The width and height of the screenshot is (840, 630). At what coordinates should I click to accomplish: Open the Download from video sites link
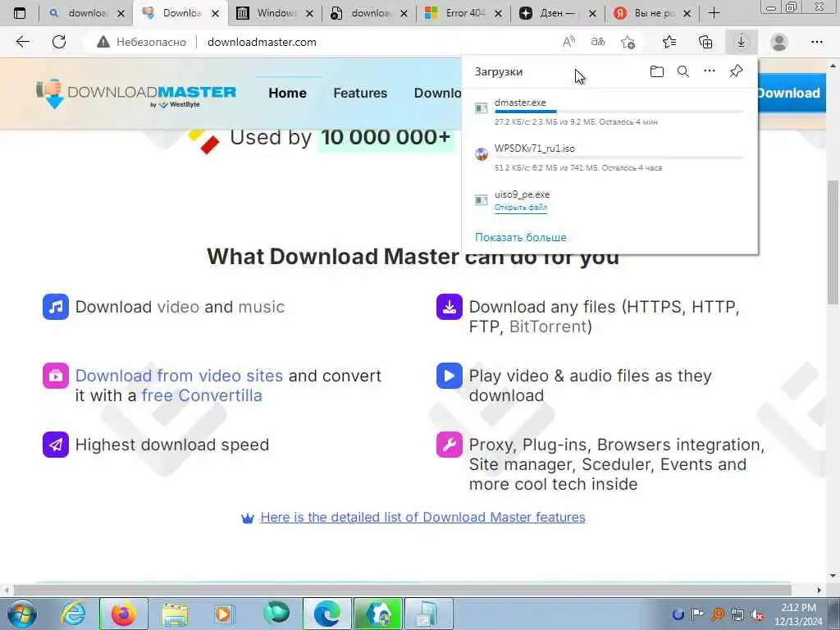click(179, 376)
